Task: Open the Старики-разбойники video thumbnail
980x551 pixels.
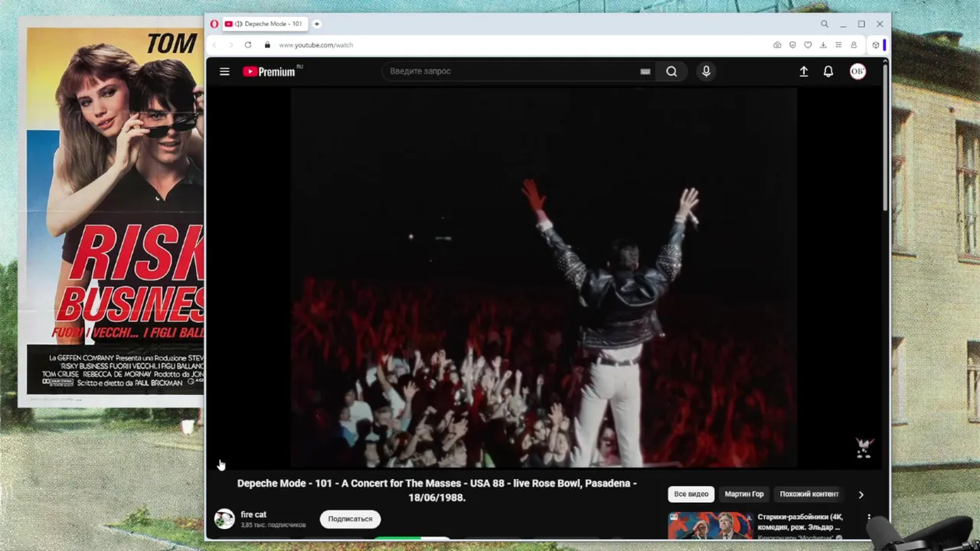Action: [x=710, y=526]
